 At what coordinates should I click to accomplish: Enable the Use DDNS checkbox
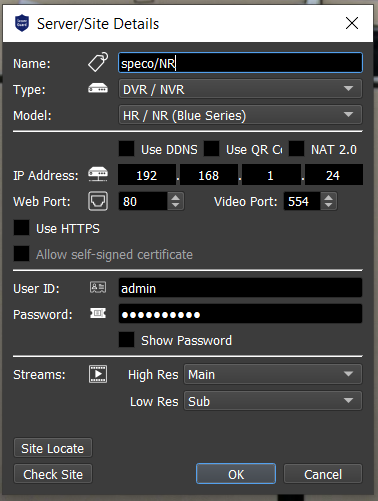point(127,149)
